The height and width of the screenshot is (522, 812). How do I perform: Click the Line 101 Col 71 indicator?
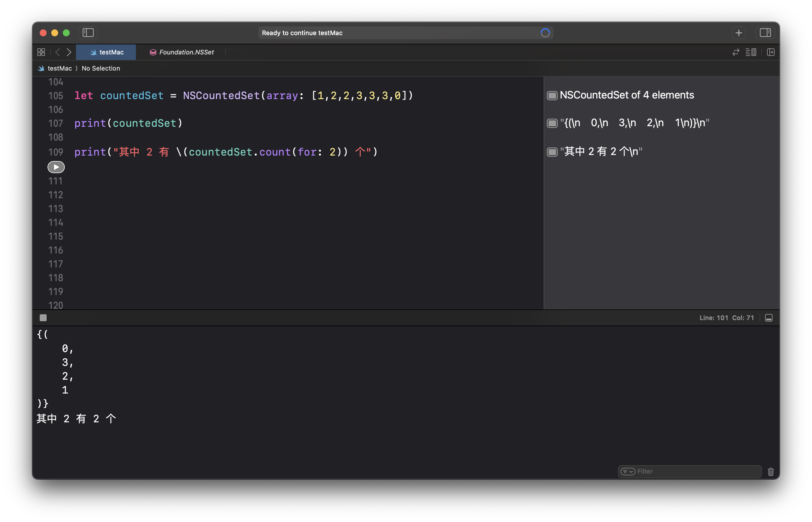tap(727, 317)
